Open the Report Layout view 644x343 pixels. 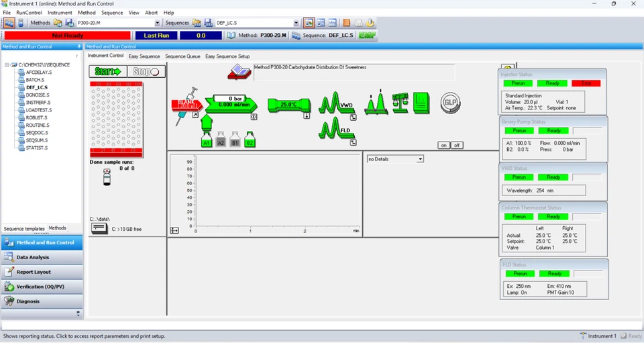tap(42, 272)
